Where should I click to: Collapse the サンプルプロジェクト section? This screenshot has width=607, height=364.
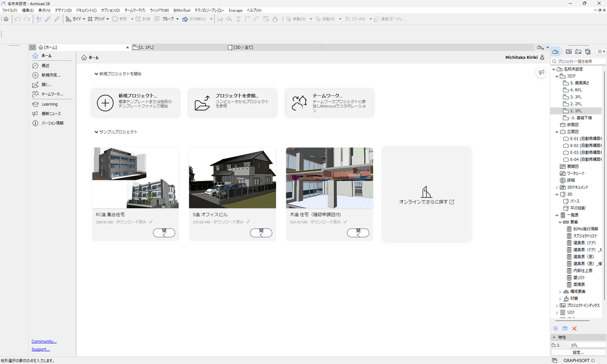click(x=96, y=132)
